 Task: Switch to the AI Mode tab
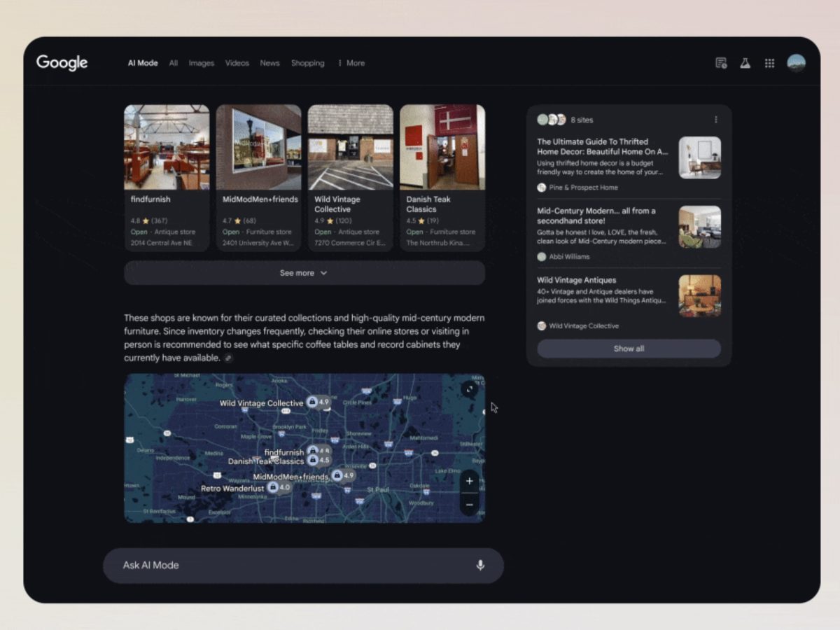click(x=143, y=63)
